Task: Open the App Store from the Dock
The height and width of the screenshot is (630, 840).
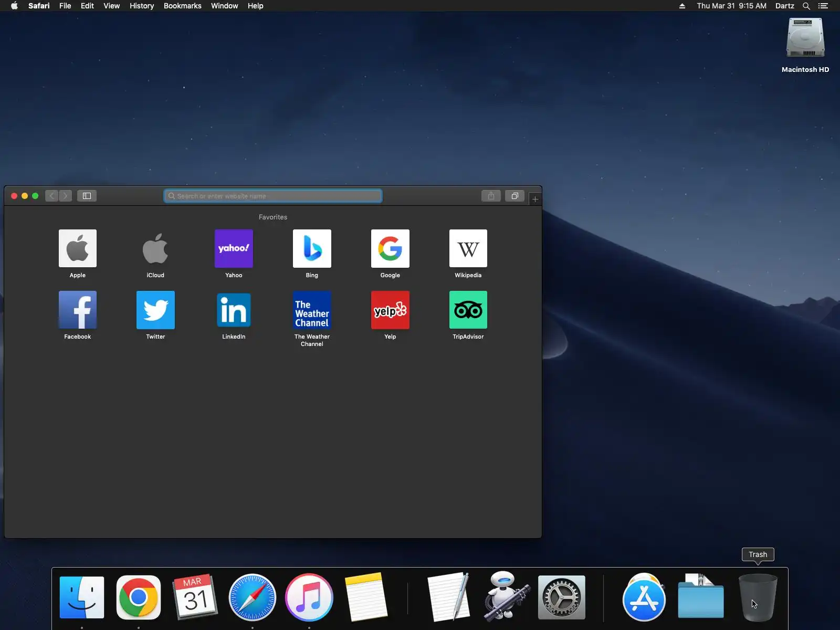Action: (644, 598)
